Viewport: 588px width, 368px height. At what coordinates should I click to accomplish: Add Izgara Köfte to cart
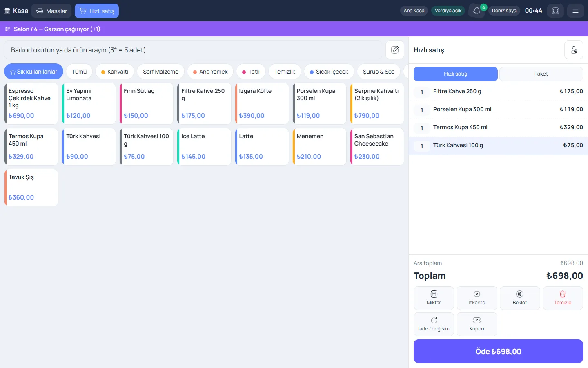(x=261, y=104)
